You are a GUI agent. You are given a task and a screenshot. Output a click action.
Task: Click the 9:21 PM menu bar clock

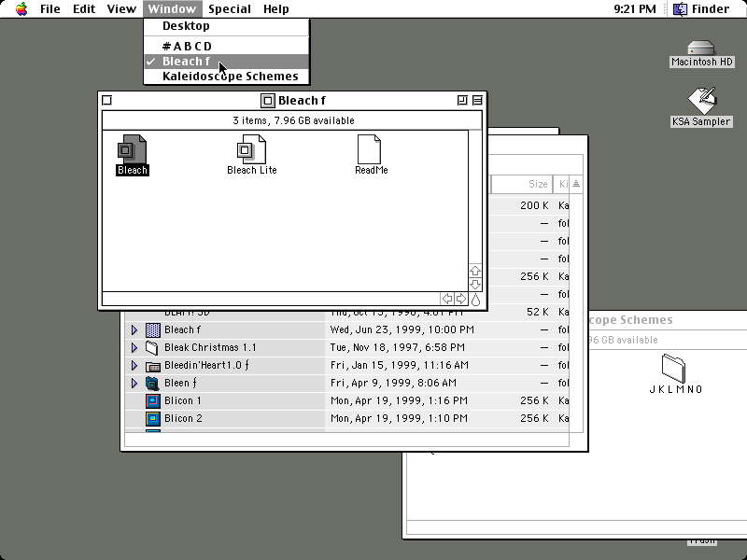coord(635,9)
